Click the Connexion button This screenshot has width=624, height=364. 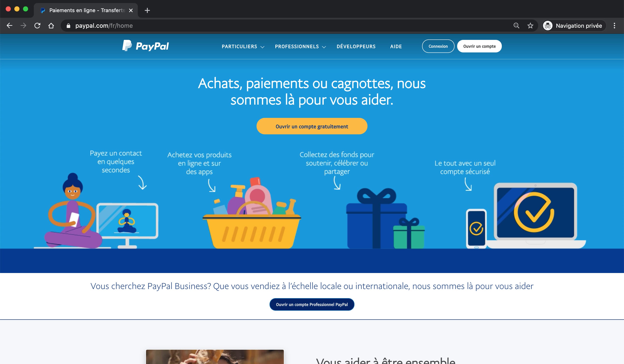pyautogui.click(x=438, y=46)
